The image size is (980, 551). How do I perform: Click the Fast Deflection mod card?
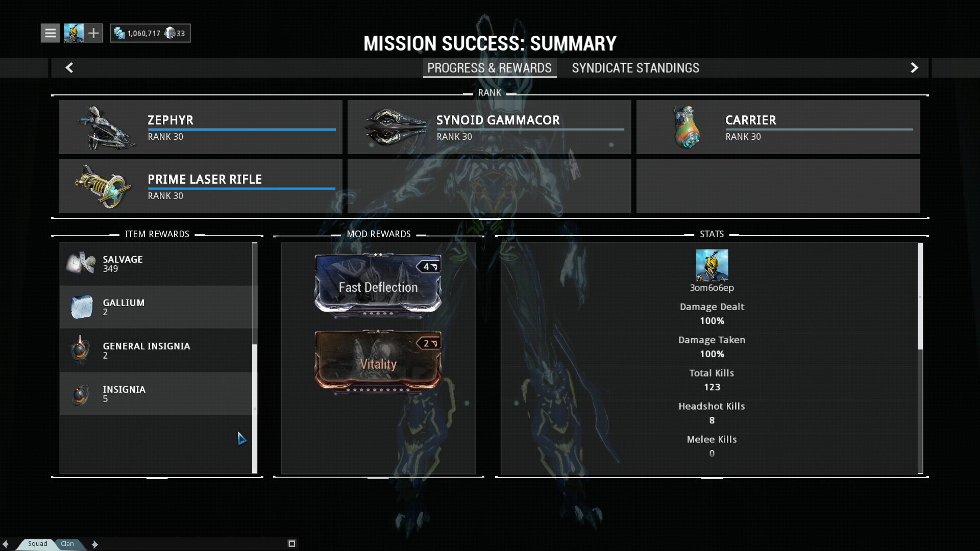coord(378,285)
